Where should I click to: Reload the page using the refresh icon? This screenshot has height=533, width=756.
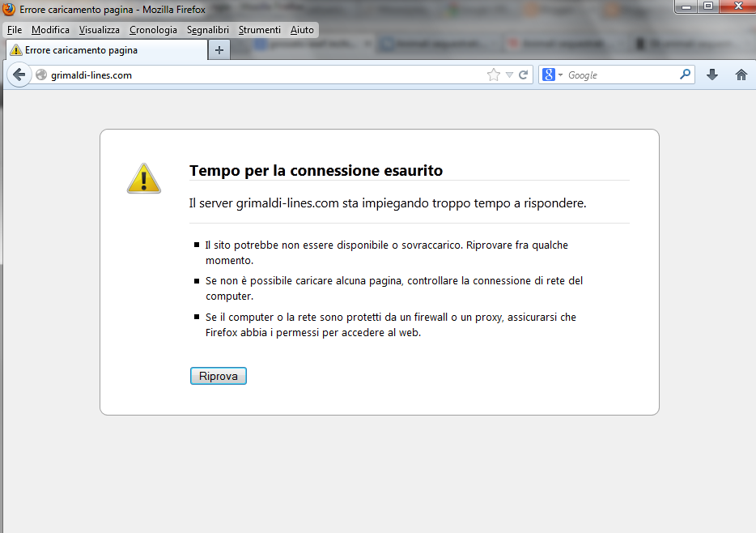523,75
